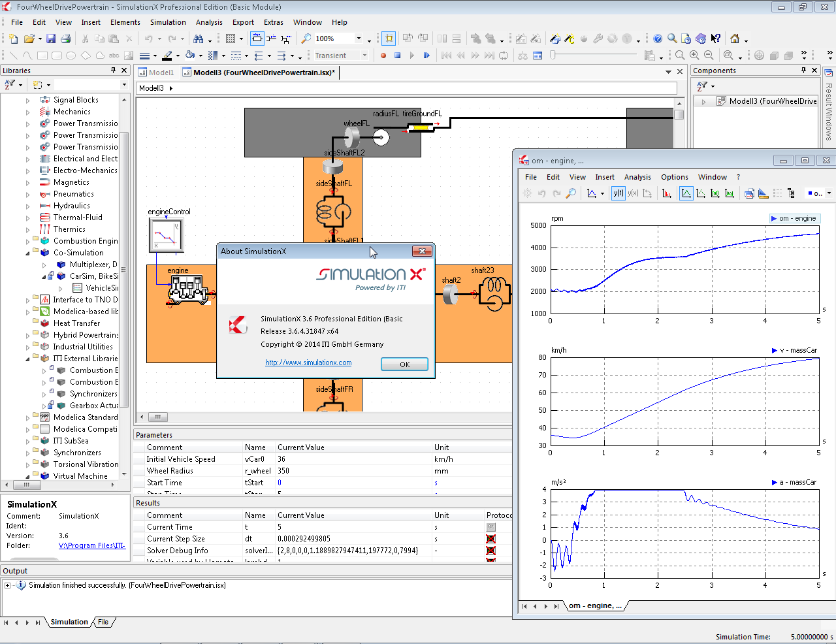This screenshot has width=836, height=644.
Task: Open the SimulationX program folder link
Action: 92,545
